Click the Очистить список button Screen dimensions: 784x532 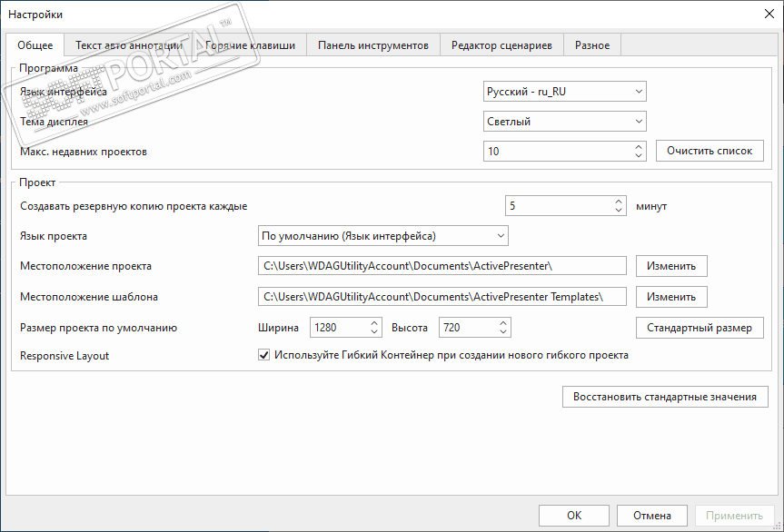(x=710, y=151)
